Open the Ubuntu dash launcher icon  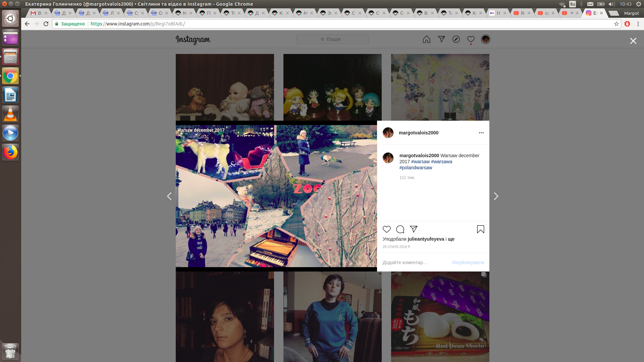pos(10,18)
